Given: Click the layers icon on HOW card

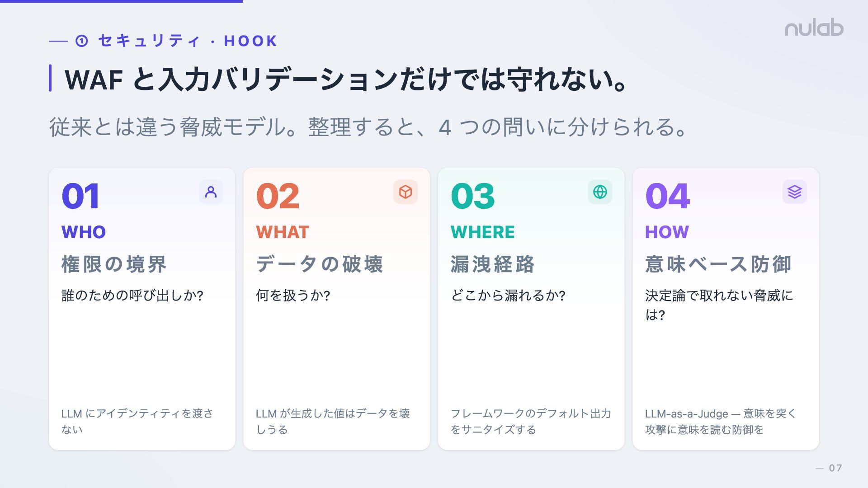Looking at the screenshot, I should [795, 192].
